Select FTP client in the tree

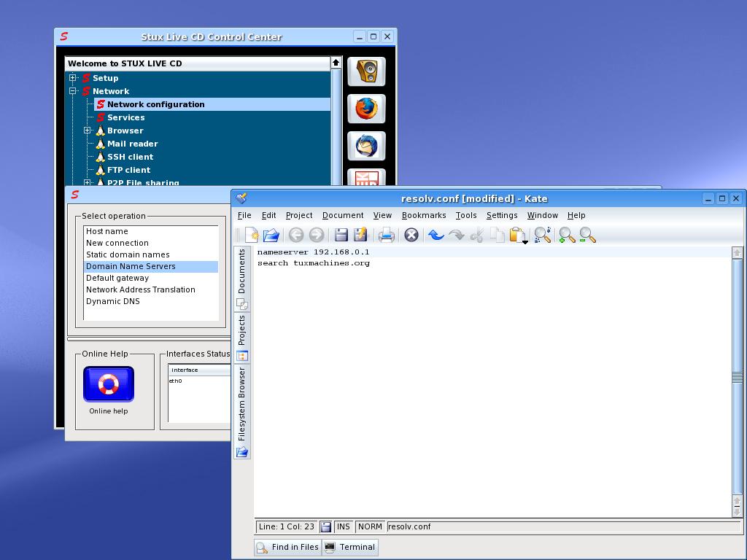[128, 169]
